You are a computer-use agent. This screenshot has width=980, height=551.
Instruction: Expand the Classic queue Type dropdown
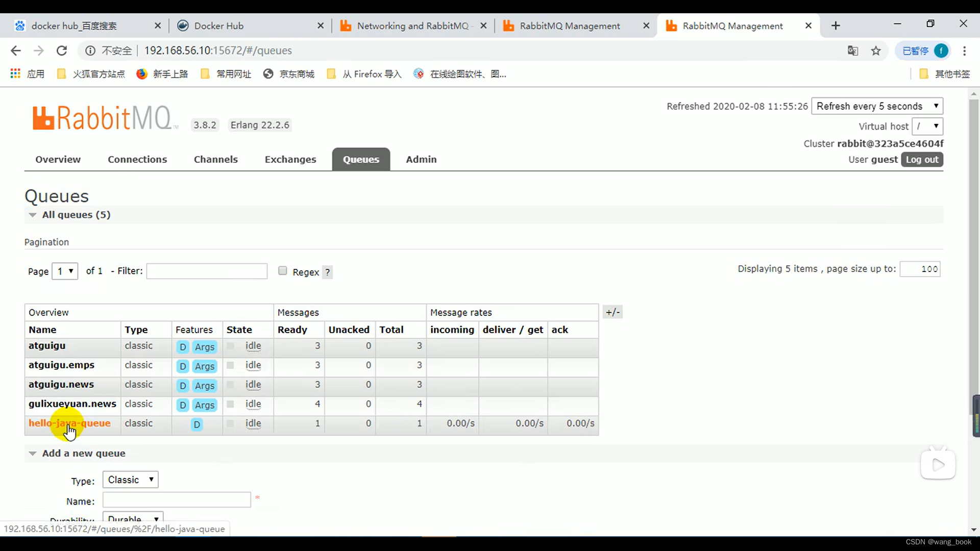(131, 479)
